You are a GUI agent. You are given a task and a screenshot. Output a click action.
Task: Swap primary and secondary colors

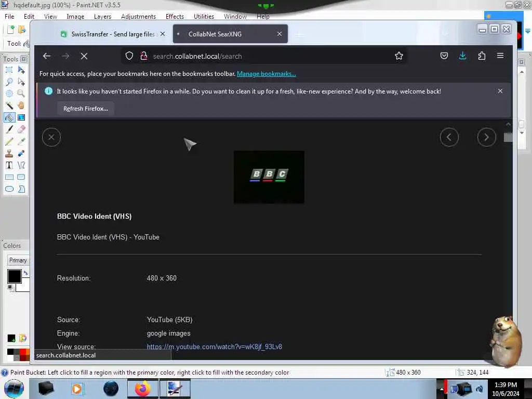click(26, 273)
